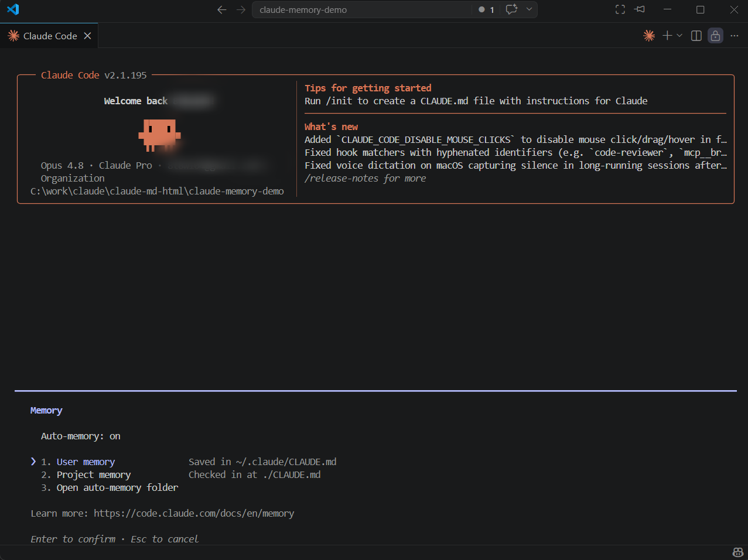The width and height of the screenshot is (748, 560).
Task: Open the more actions ellipsis menu
Action: pos(735,36)
